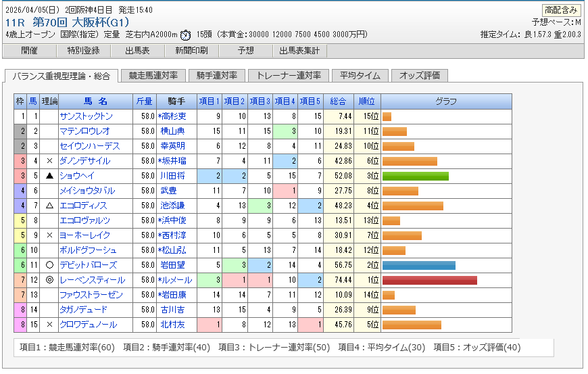Viewport: 588px width, 374px height.
Task: Click the 高配含み button
Action: (560, 10)
